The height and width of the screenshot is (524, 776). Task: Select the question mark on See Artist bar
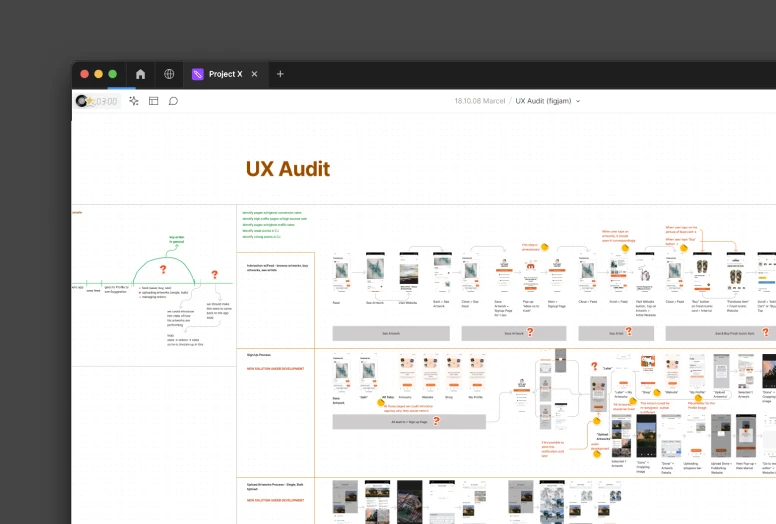(629, 332)
